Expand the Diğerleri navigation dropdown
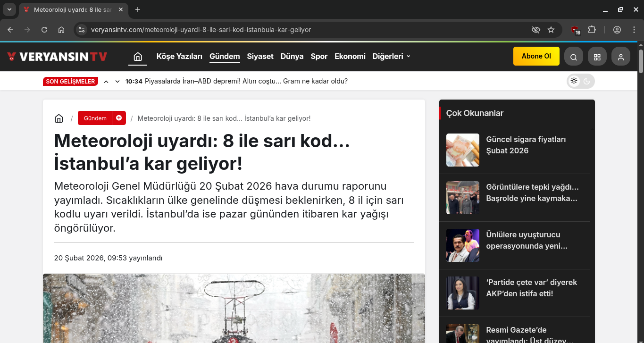The image size is (644, 343). click(x=391, y=56)
